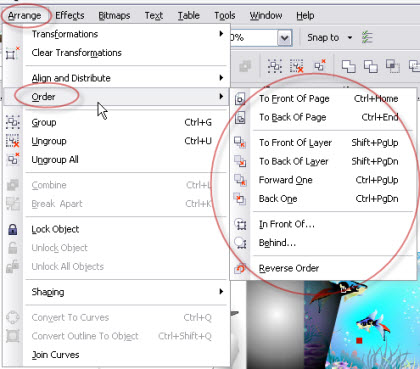The height and width of the screenshot is (369, 420).
Task: Click the Trim shaping toolbar icon
Action: coord(370,66)
